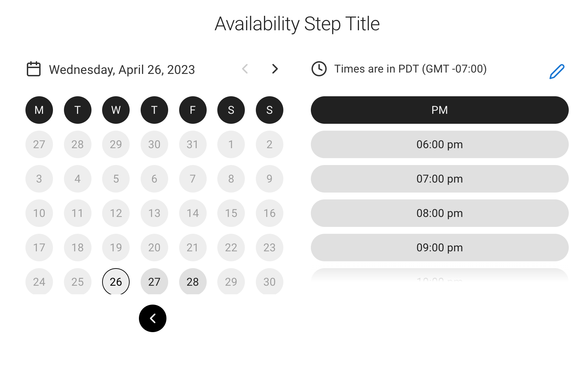Select the 07:00 pm time slot

coord(439,179)
